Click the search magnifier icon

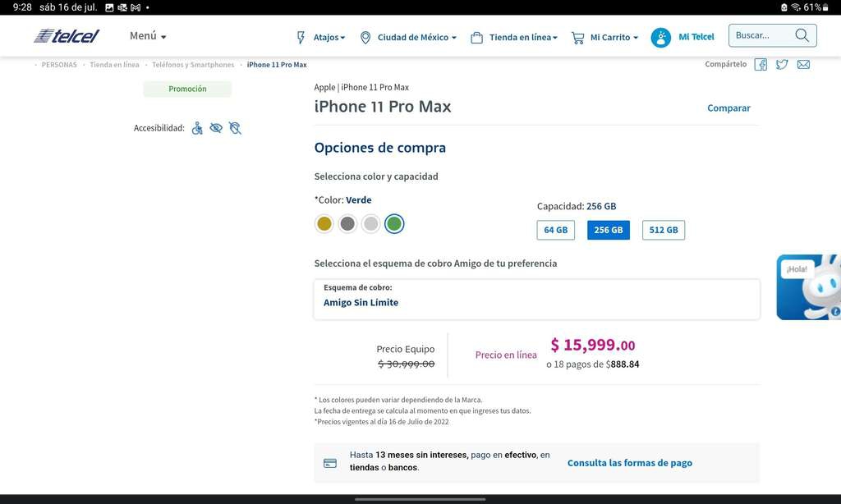pyautogui.click(x=802, y=35)
